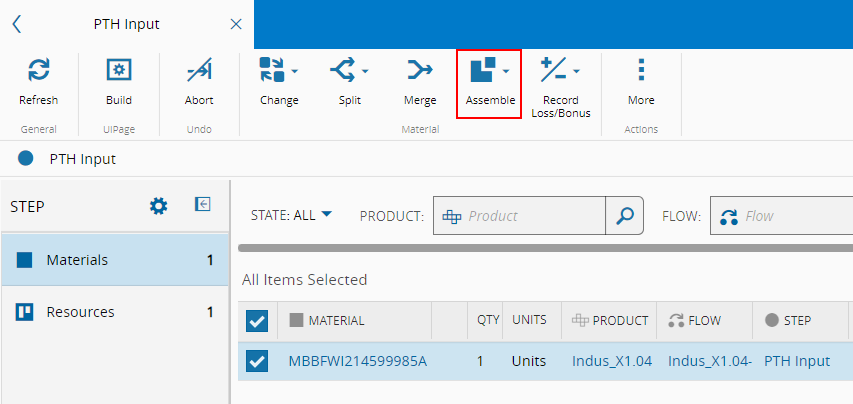Open the STATE: ALL filter dropdown

coord(291,215)
